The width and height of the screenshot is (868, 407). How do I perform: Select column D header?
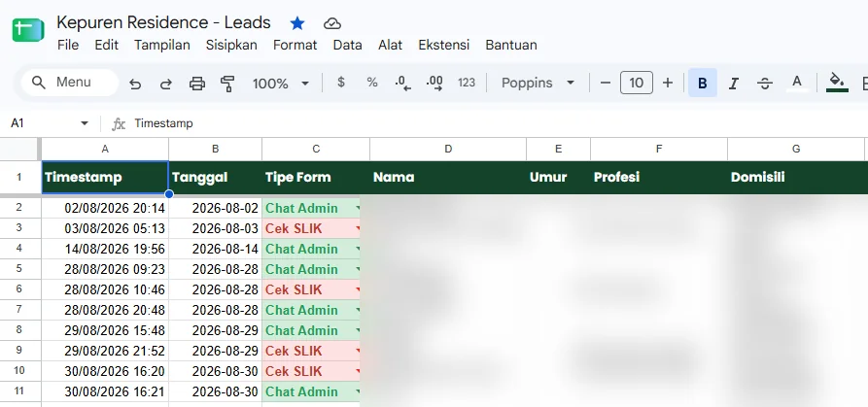tap(448, 149)
